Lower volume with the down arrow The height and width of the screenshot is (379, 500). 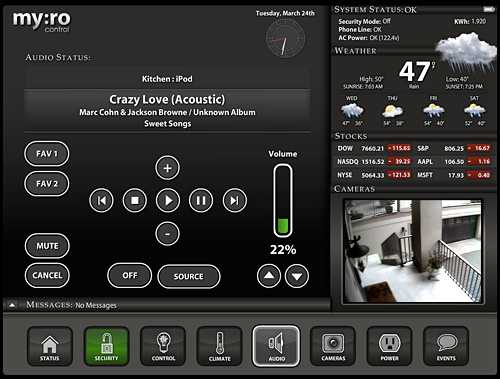[297, 276]
